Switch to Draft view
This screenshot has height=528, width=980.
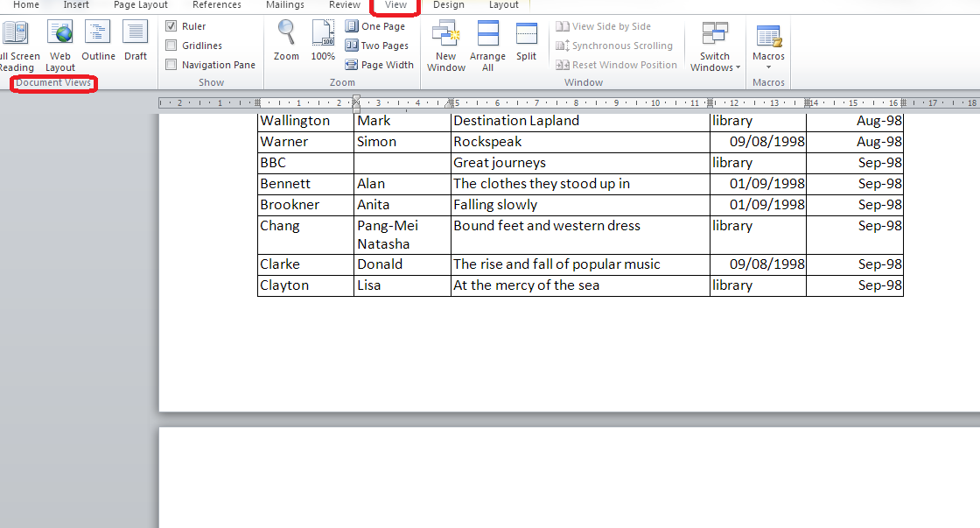coord(135,40)
